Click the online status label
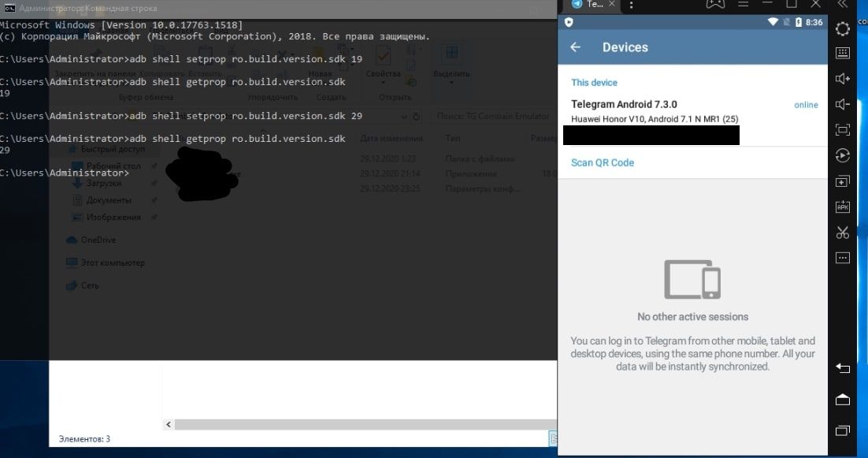This screenshot has height=458, width=868. pos(806,105)
